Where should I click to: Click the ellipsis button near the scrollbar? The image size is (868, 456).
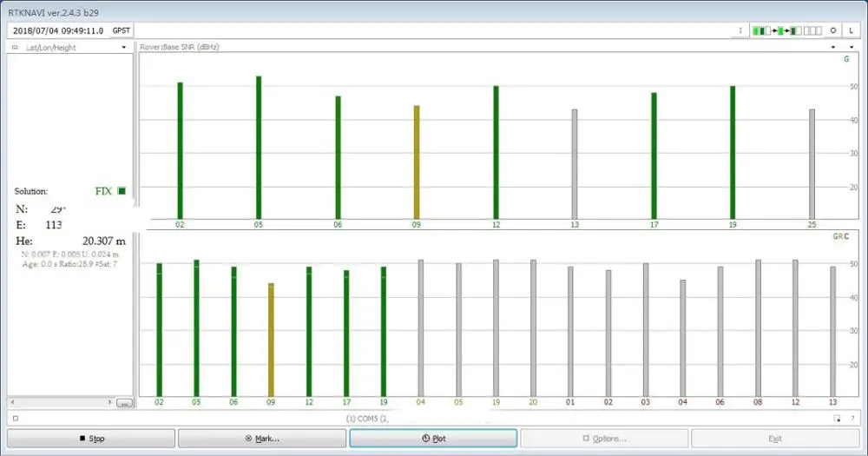tap(124, 403)
